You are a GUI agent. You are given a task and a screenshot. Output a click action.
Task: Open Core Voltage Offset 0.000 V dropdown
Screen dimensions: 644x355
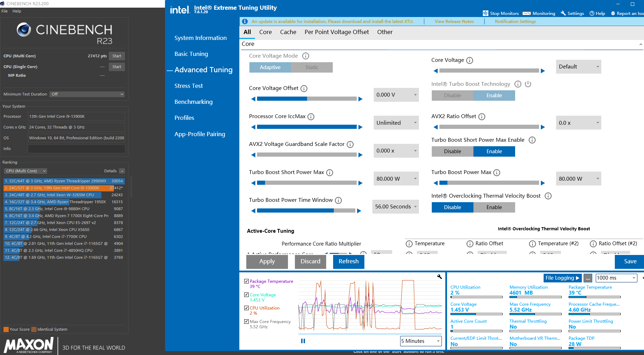396,95
